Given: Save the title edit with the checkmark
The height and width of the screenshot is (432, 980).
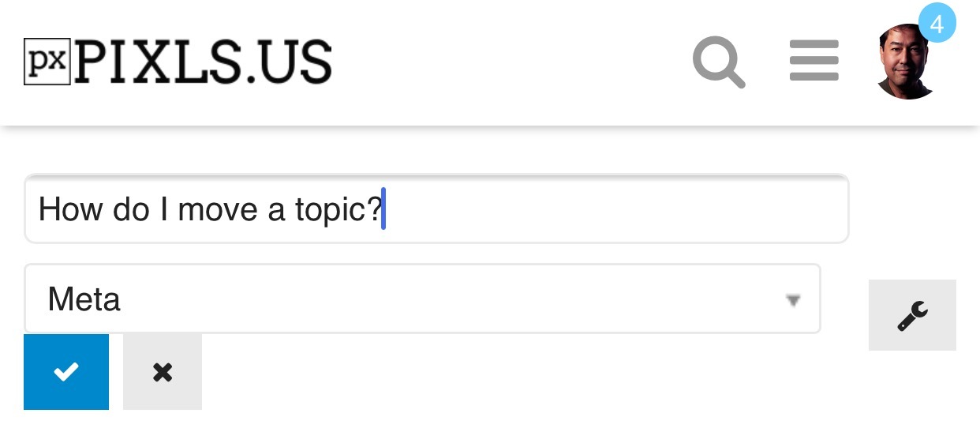Looking at the screenshot, I should (x=66, y=372).
